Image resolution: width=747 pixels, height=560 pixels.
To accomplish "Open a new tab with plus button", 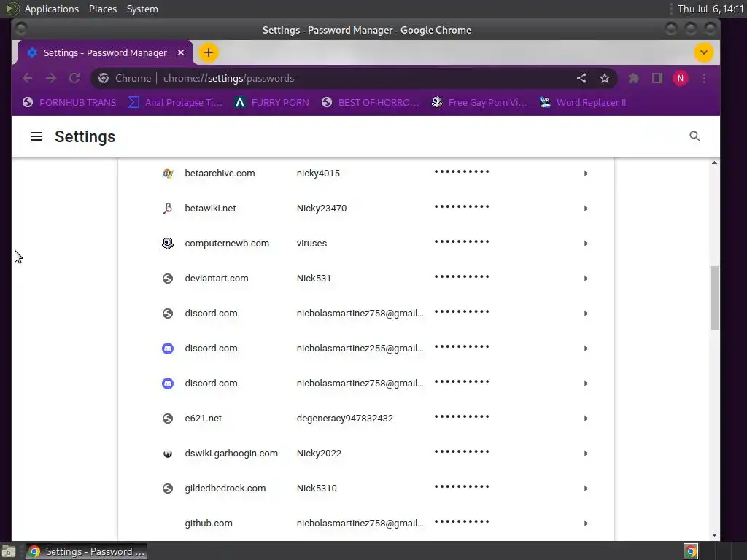I will [x=208, y=52].
